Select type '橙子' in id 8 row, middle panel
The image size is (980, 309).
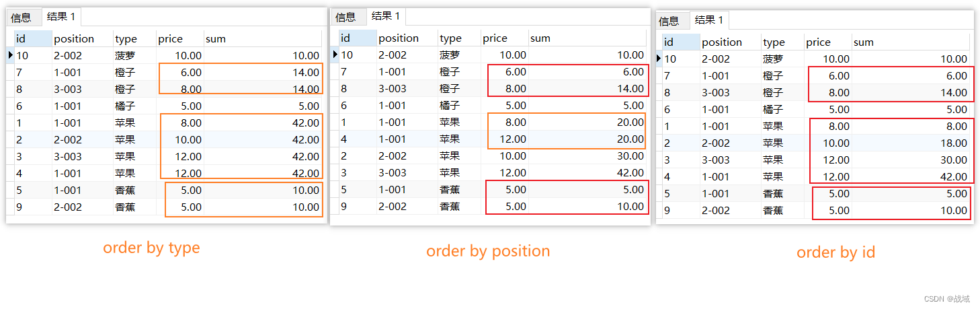tap(459, 89)
